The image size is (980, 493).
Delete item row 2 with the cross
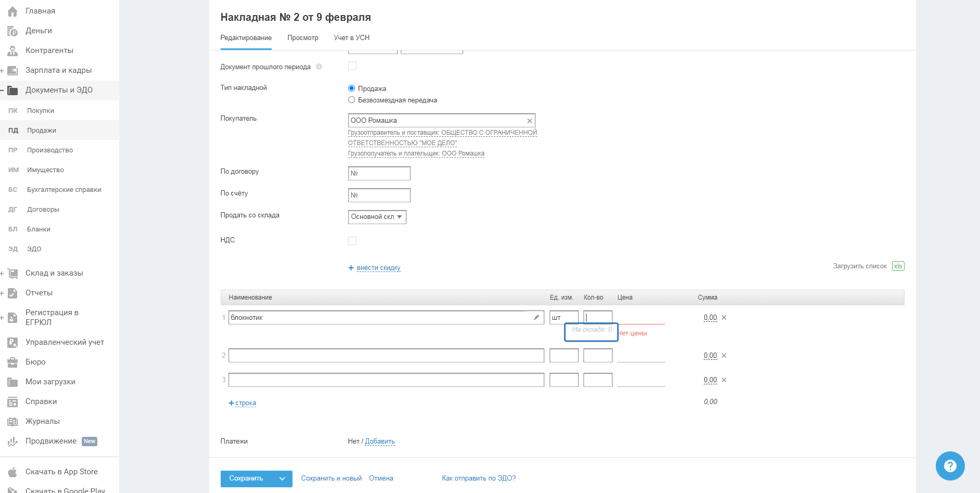click(724, 356)
